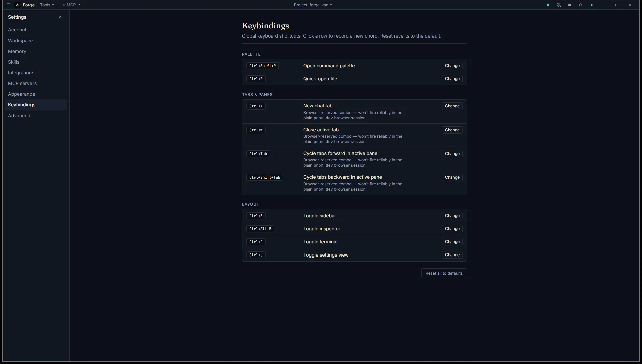Maximize the Forge window
This screenshot has width=642, height=364.
coord(617,5)
